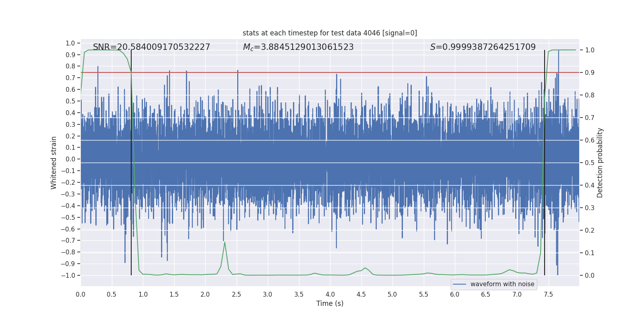Click the S=0.9999 annotation text
The height and width of the screenshot is (322, 644).
pyautogui.click(x=483, y=47)
